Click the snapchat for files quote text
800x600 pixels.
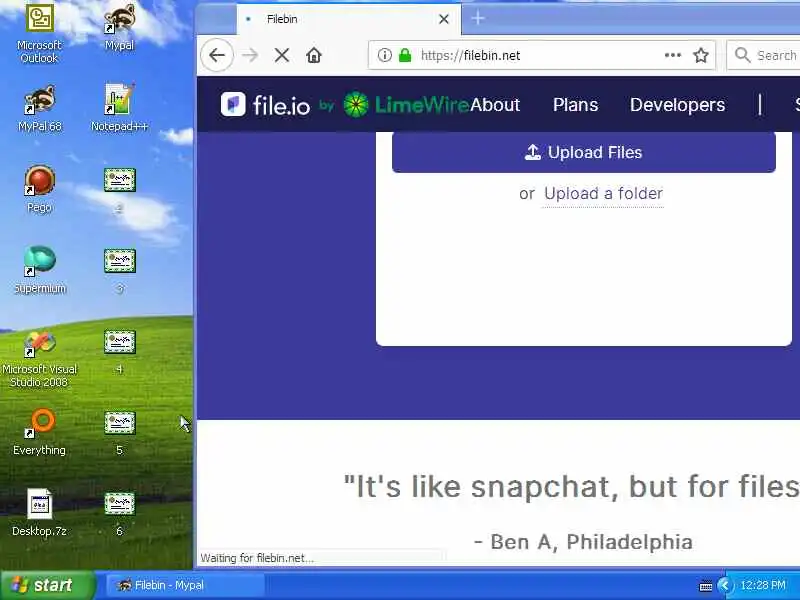[x=571, y=486]
